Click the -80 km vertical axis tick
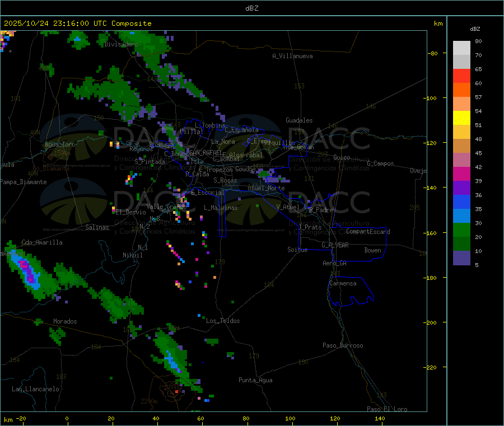Screen dimensions: 504x426 point(432,53)
